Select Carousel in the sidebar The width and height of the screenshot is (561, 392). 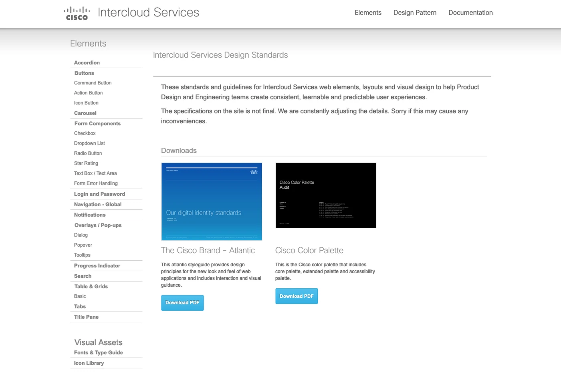[x=85, y=113]
